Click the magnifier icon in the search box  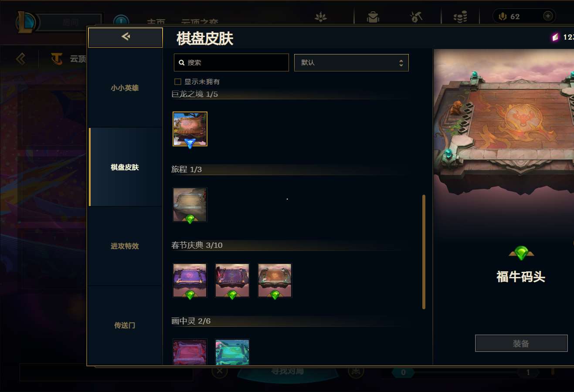181,63
